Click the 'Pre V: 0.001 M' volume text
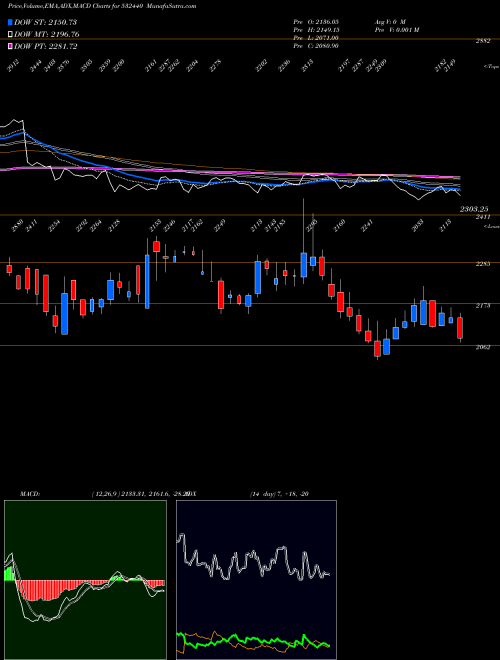The width and height of the screenshot is (500, 660). (x=396, y=30)
